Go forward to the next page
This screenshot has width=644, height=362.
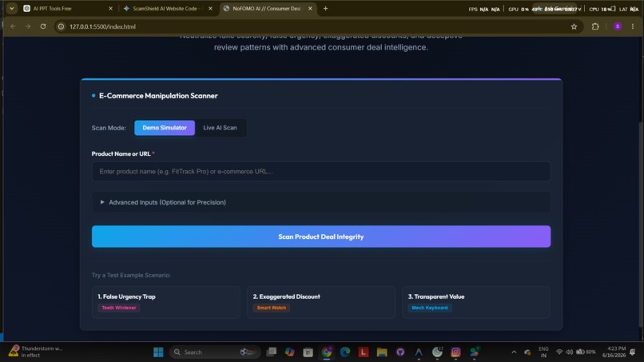pos(28,26)
